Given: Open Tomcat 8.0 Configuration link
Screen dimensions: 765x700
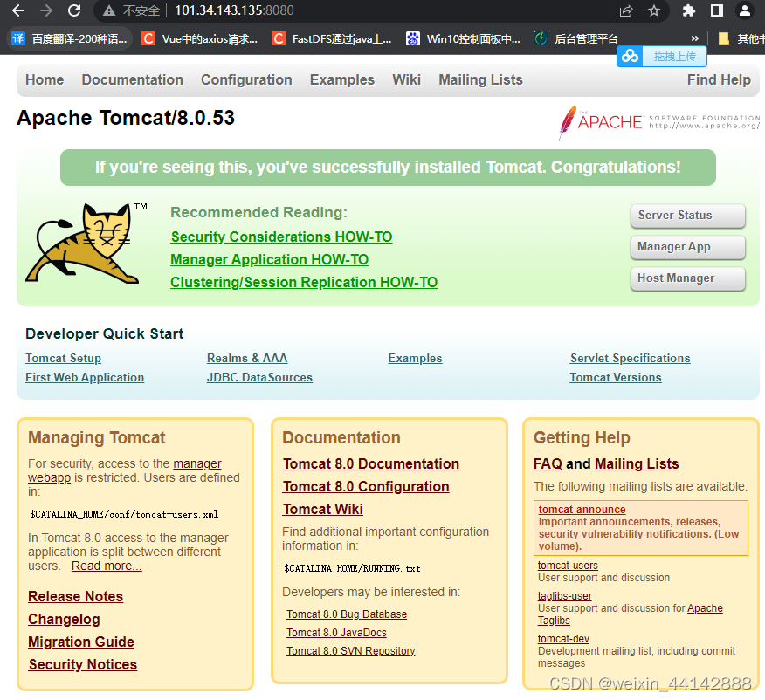Looking at the screenshot, I should coord(366,486).
